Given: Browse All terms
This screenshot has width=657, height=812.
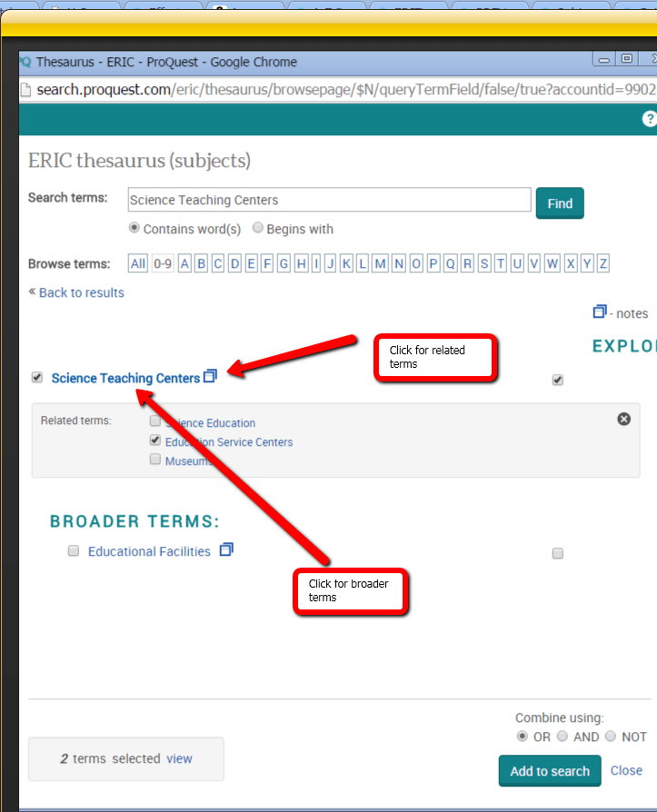Looking at the screenshot, I should point(138,263).
